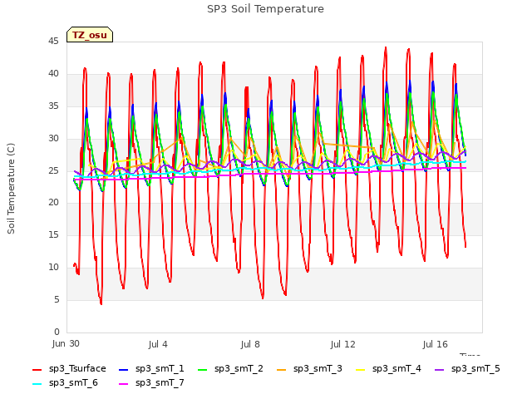Viewport: 532px width, 399px height.
Task: Click the Jul 16 x-axis tick label
Action: tap(435, 344)
